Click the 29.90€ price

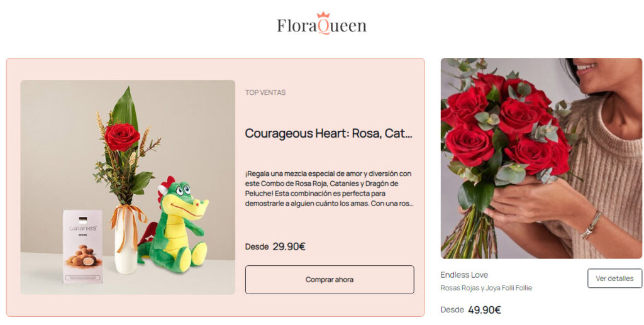[x=289, y=246]
